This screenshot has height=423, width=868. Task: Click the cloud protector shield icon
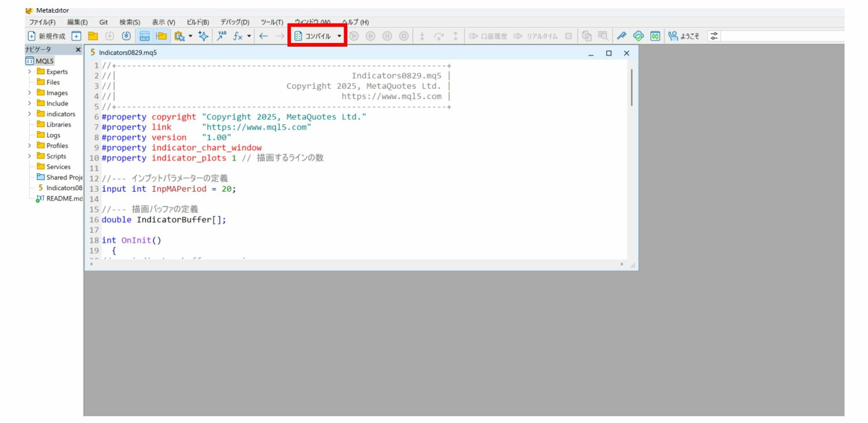coord(638,36)
